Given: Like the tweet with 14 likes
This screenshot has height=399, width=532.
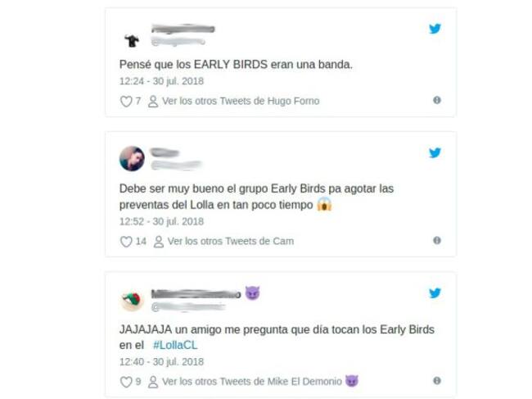Looking at the screenshot, I should click(x=126, y=242).
